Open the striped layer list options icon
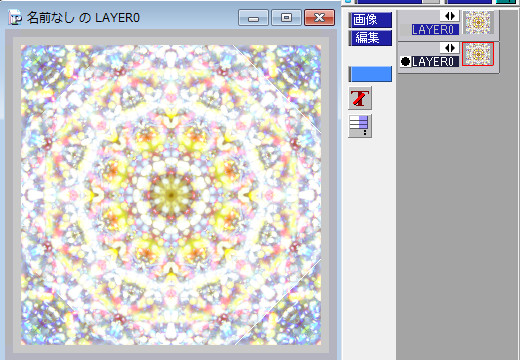 tap(360, 126)
